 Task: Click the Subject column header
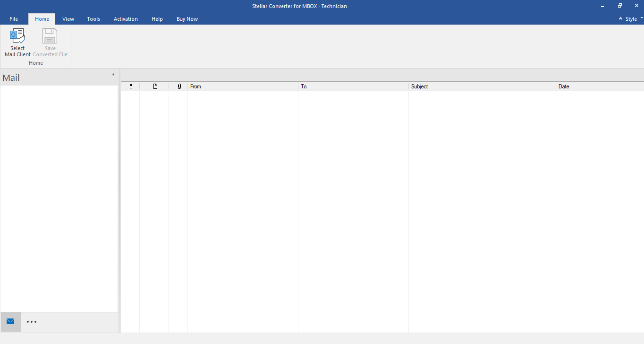pos(482,86)
